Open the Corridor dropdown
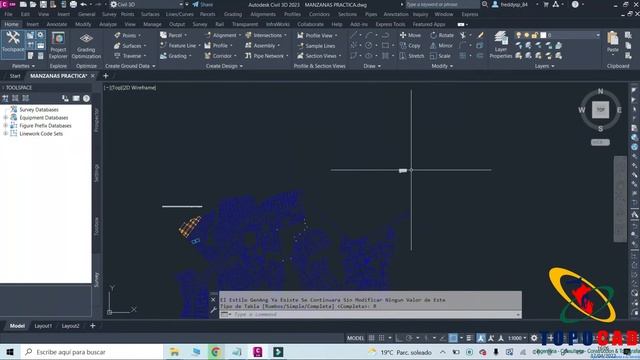Image resolution: width=640 pixels, height=360 pixels. point(221,56)
